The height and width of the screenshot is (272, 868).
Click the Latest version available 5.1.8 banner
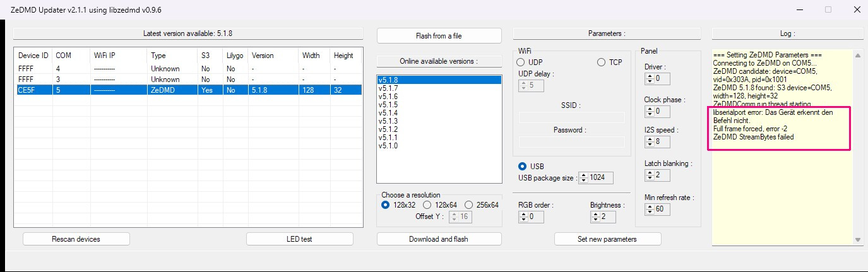click(188, 33)
